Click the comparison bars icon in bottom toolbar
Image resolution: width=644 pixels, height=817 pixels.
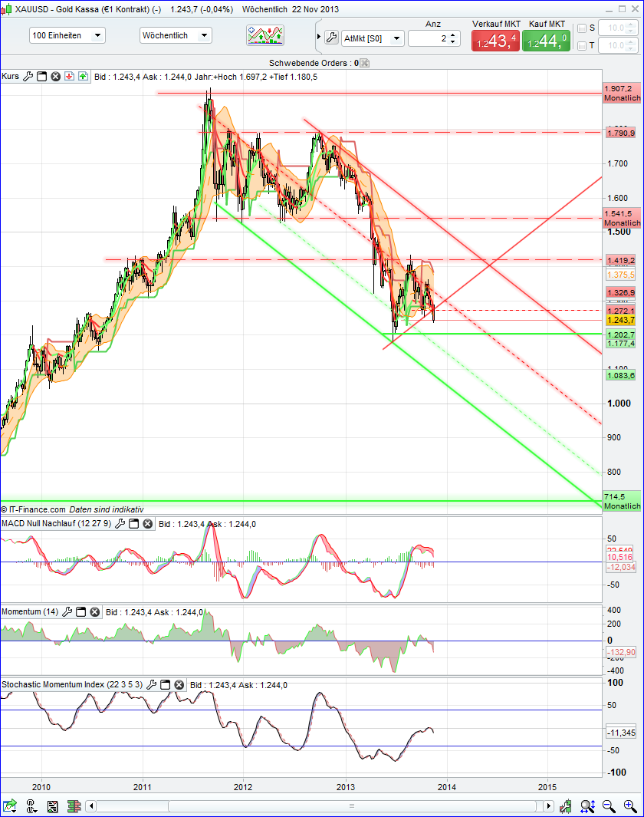tap(74, 806)
